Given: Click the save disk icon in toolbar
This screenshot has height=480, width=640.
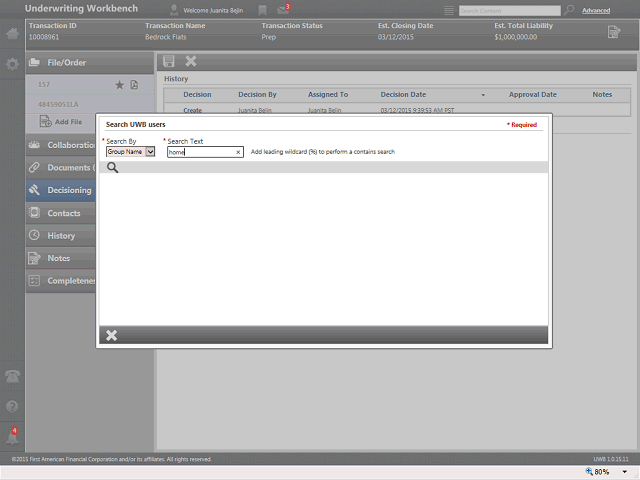Looking at the screenshot, I should tap(169, 61).
